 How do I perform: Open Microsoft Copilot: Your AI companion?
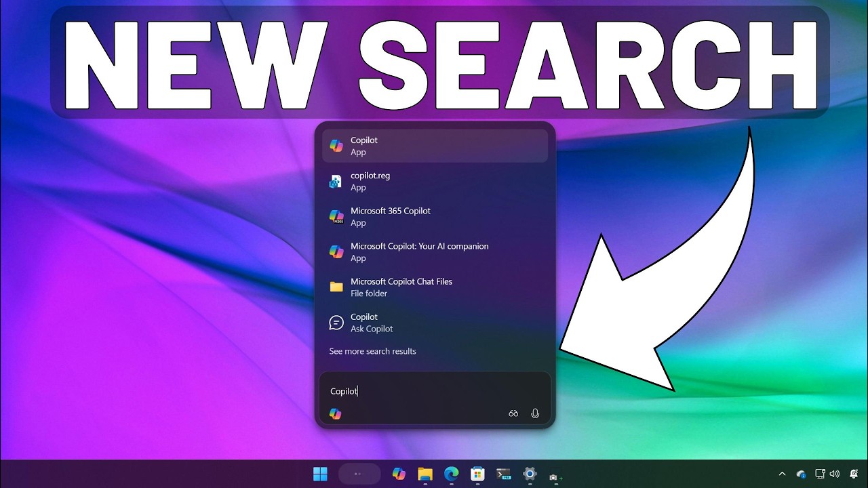[435, 251]
